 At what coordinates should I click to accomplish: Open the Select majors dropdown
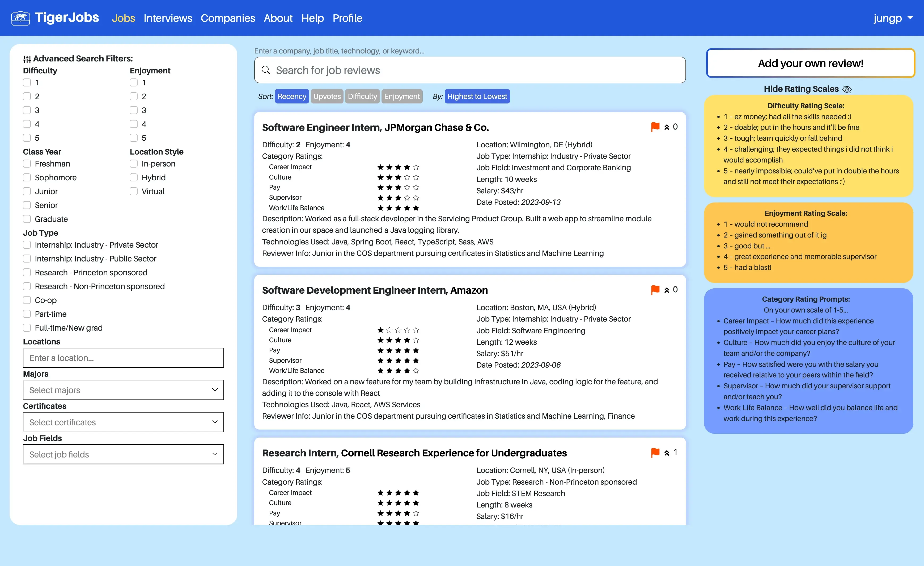[x=123, y=390]
